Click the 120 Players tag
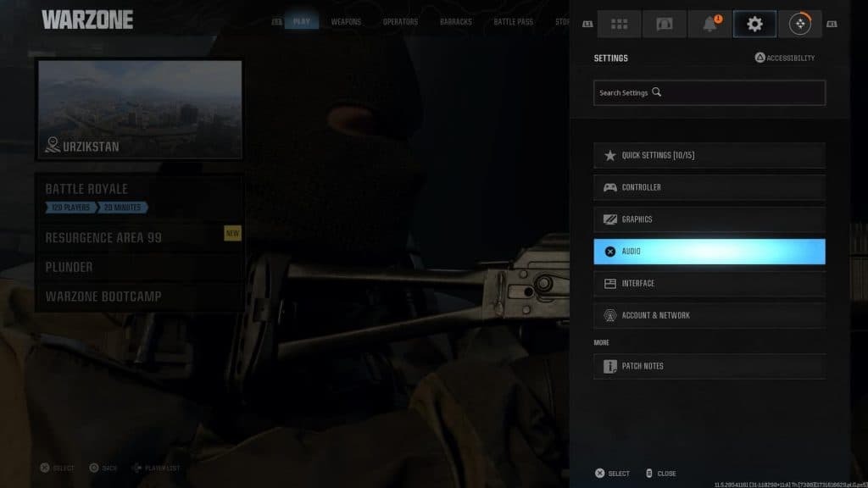868x488 pixels. [71, 208]
